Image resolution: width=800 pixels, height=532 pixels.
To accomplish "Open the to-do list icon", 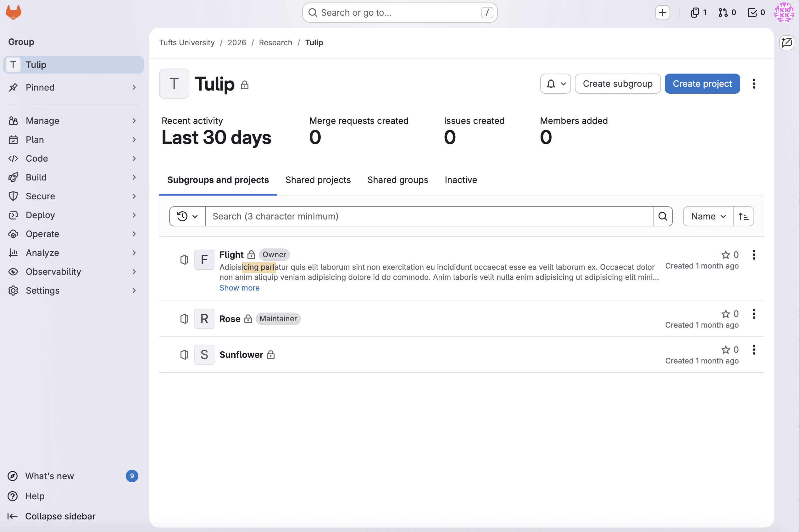I will coord(756,13).
